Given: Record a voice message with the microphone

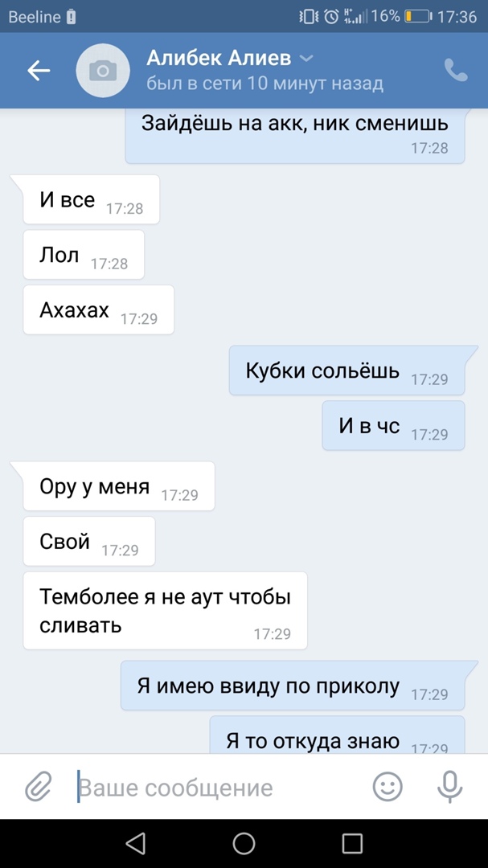Looking at the screenshot, I should (449, 786).
